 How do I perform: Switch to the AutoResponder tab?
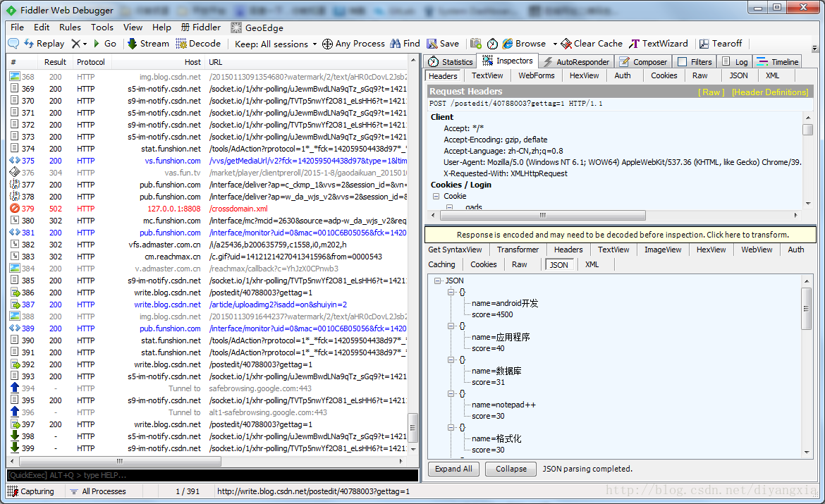point(576,61)
